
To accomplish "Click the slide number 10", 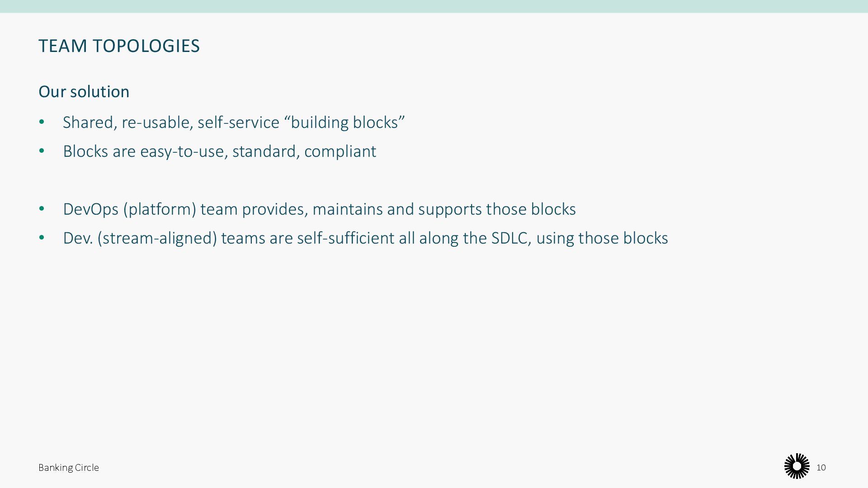I will [821, 468].
